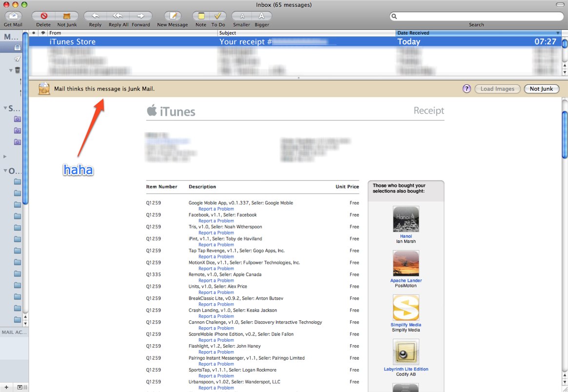
Task: Click the sidebar resize grip handle
Action: [25, 387]
